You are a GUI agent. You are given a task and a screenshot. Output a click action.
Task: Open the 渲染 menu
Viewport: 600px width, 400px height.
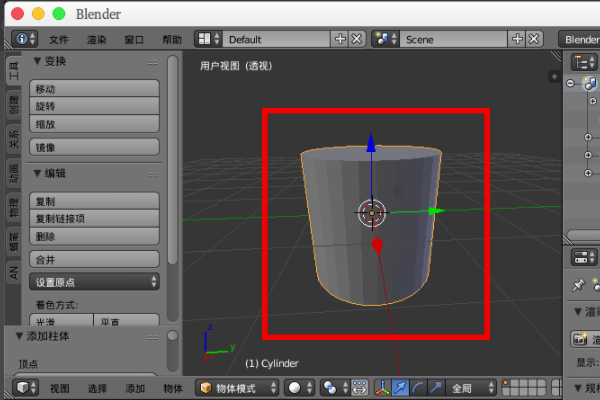point(96,39)
